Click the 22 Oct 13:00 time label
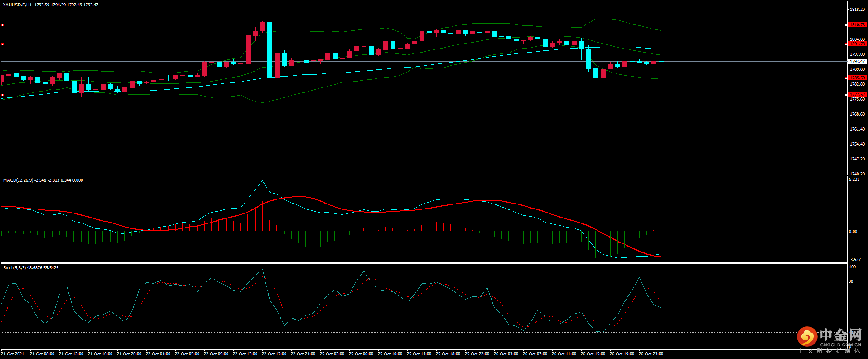 [245, 354]
